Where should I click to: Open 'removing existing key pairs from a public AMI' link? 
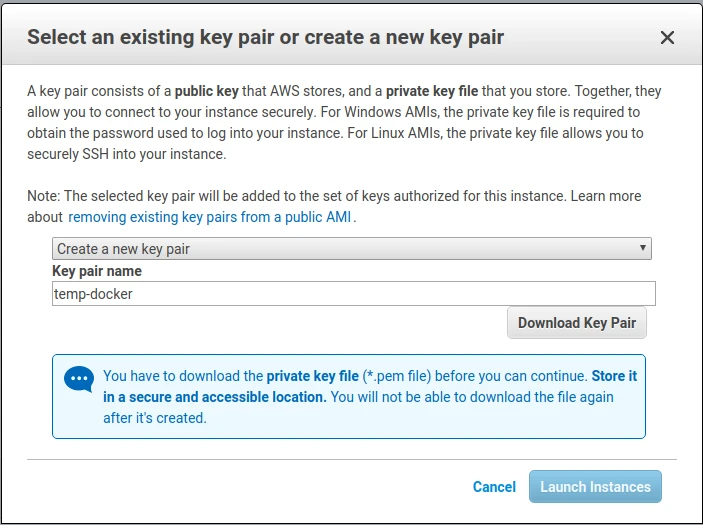[210, 216]
